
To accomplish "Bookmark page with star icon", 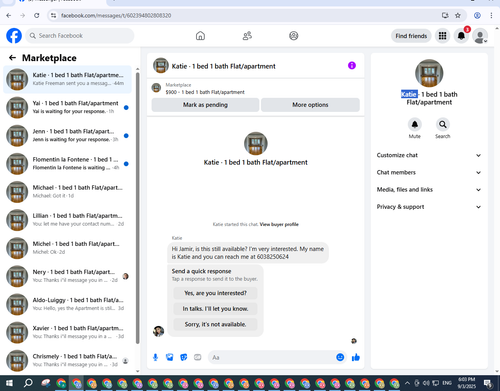I will pos(458,15).
